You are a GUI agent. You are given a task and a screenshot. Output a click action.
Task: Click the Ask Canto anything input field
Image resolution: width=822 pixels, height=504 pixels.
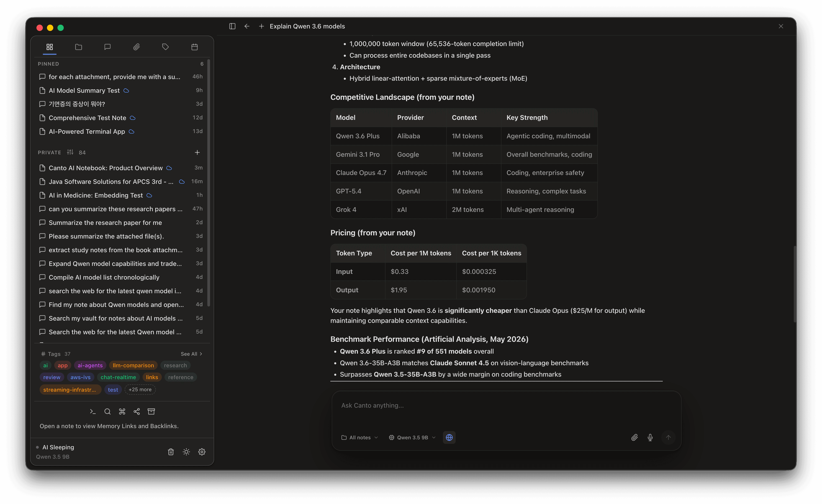pos(506,406)
